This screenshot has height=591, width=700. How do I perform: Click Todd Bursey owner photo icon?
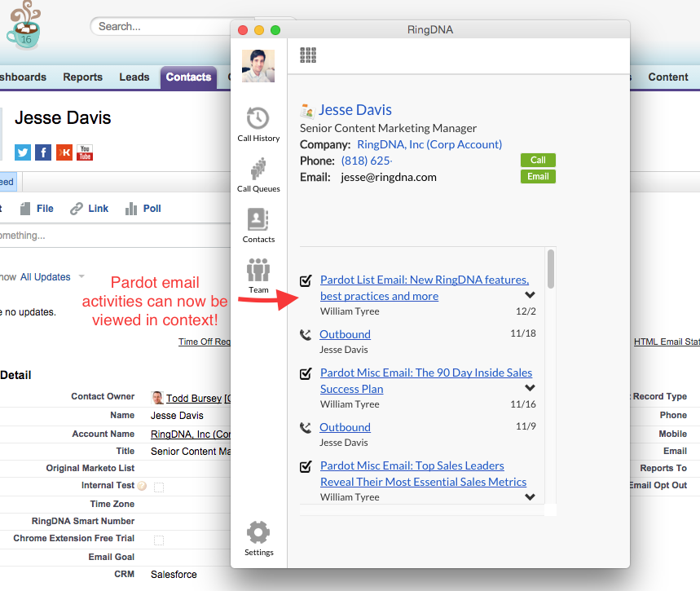pyautogui.click(x=157, y=398)
